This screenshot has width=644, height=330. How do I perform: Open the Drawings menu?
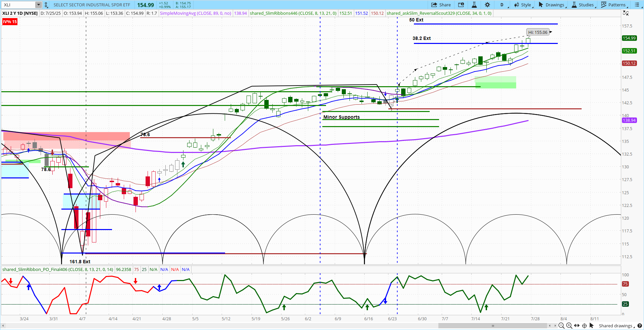point(552,5)
